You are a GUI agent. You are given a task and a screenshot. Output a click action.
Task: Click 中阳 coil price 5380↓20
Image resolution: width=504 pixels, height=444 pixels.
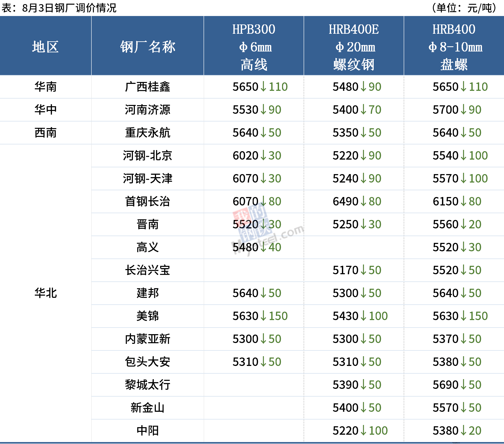[457, 431]
